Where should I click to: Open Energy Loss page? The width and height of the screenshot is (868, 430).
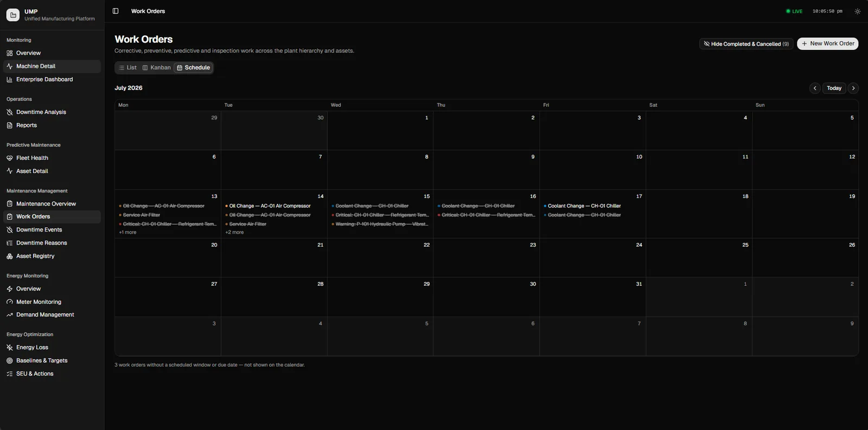coord(52,348)
